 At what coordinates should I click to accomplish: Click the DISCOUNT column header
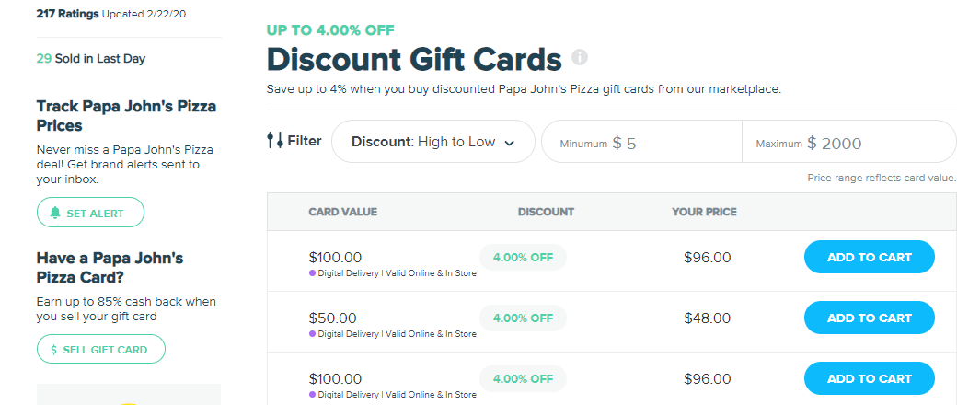click(x=546, y=212)
